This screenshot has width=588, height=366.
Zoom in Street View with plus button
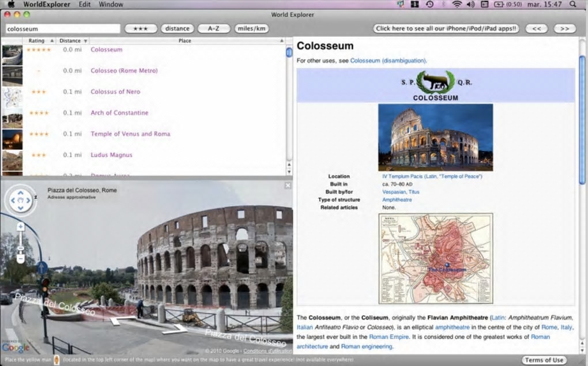click(21, 227)
